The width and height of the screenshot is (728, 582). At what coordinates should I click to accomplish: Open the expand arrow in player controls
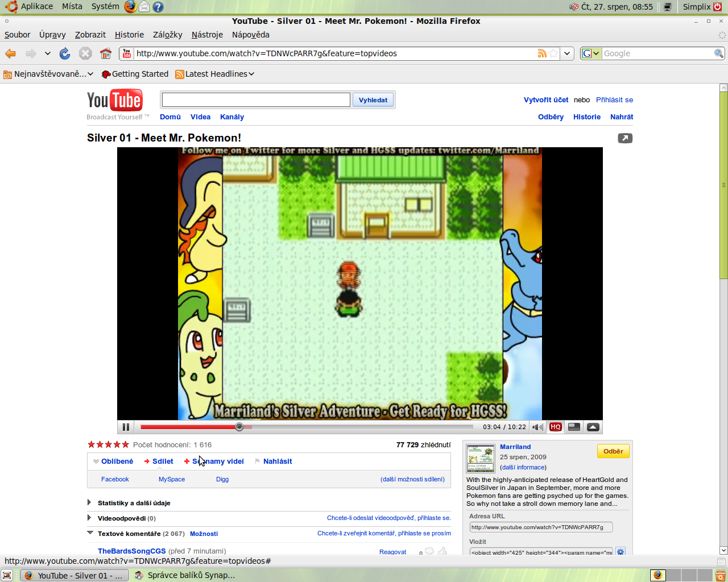pos(593,427)
